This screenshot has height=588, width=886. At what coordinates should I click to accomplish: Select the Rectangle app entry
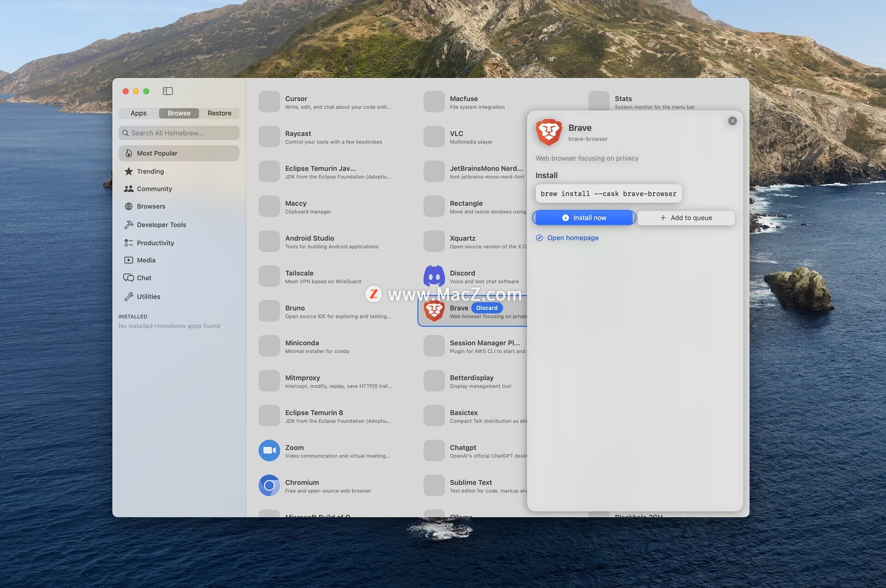click(474, 207)
